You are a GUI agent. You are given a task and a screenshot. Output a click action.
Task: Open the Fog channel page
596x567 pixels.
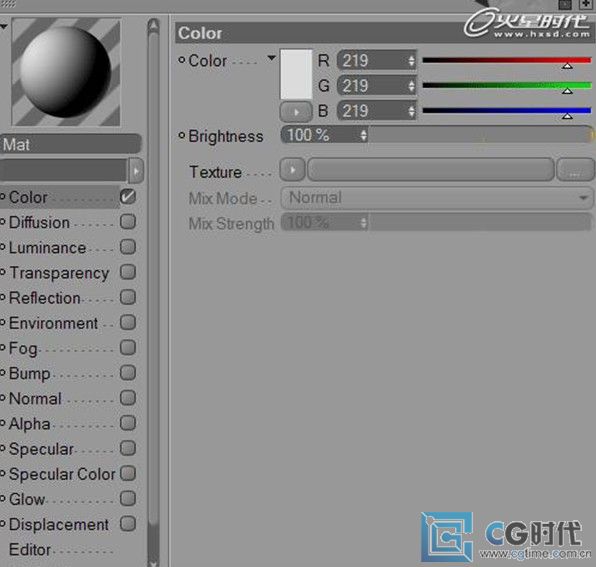coord(23,349)
